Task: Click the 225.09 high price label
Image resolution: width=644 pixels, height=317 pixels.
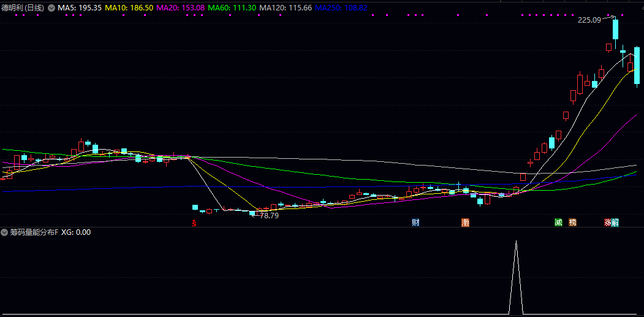Action: [589, 20]
